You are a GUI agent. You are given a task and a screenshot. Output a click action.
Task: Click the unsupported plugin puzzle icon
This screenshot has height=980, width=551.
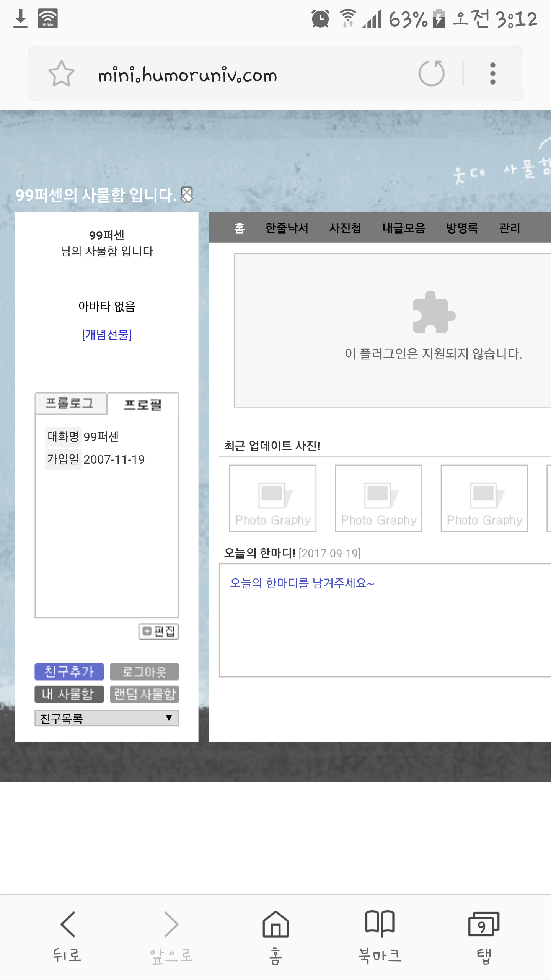[434, 312]
